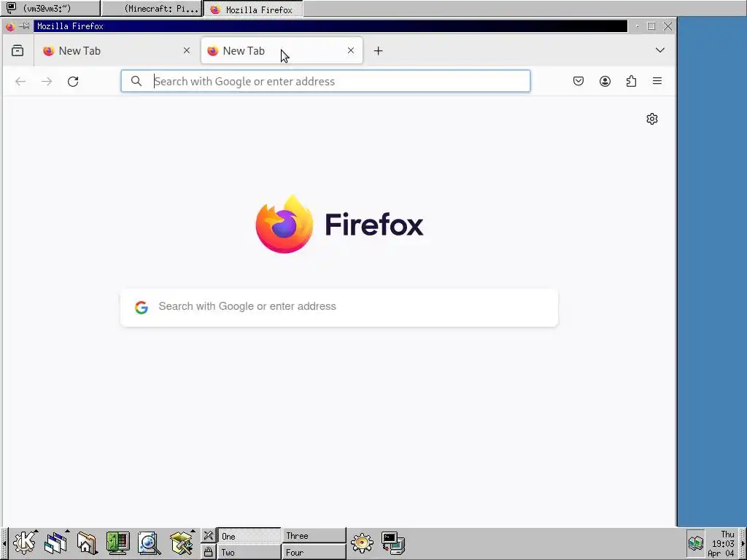The image size is (747, 560).
Task: Click the magnifier icon in address bar
Action: [136, 82]
